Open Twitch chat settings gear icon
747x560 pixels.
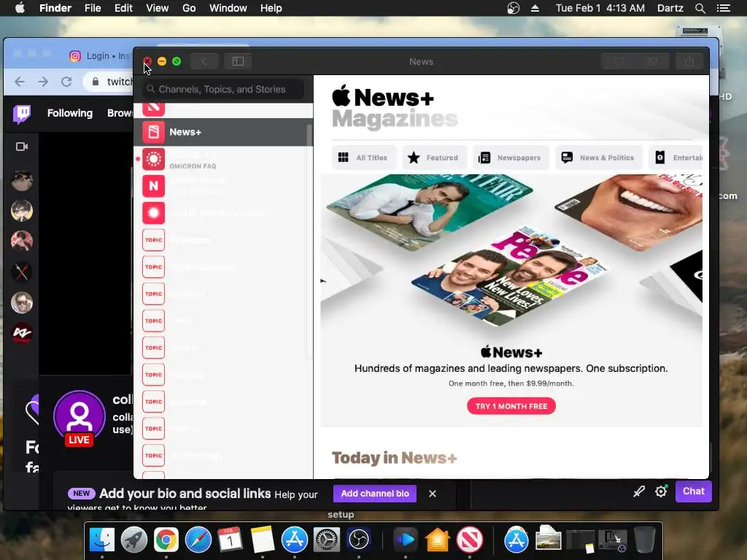[661, 491]
